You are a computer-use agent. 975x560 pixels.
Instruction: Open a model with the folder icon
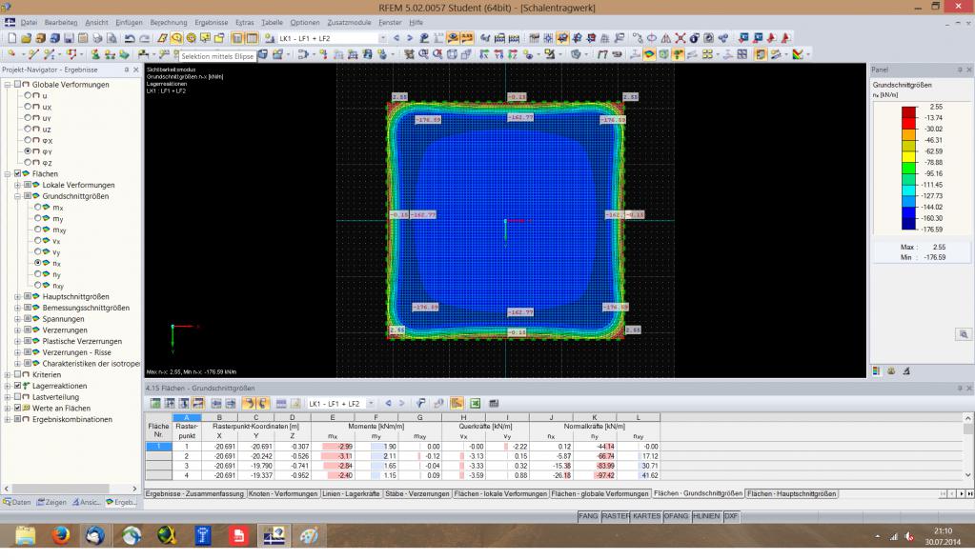coord(26,38)
